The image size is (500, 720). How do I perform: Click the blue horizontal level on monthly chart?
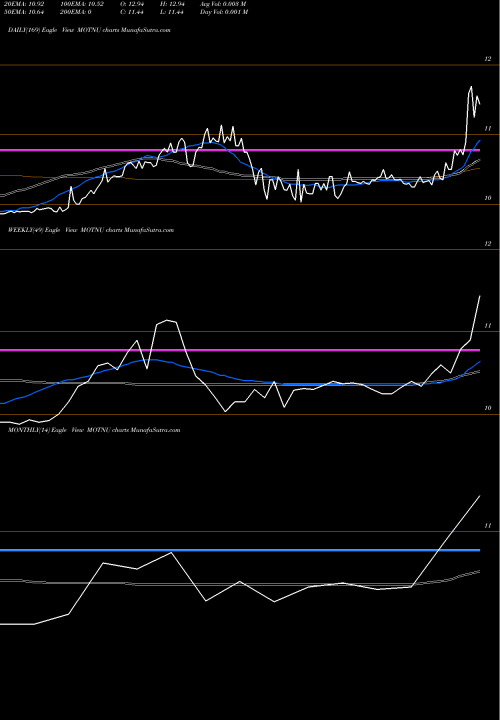pyautogui.click(x=240, y=550)
